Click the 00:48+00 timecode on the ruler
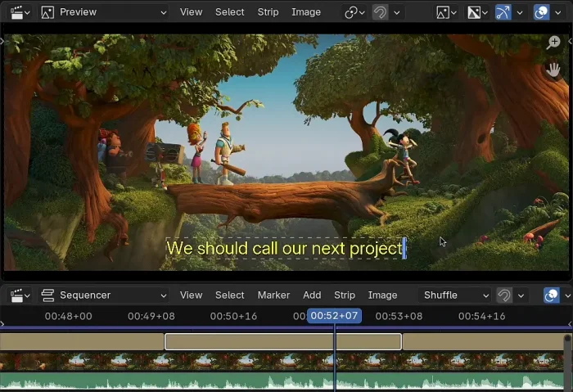Image resolution: width=573 pixels, height=392 pixels. tap(68, 316)
